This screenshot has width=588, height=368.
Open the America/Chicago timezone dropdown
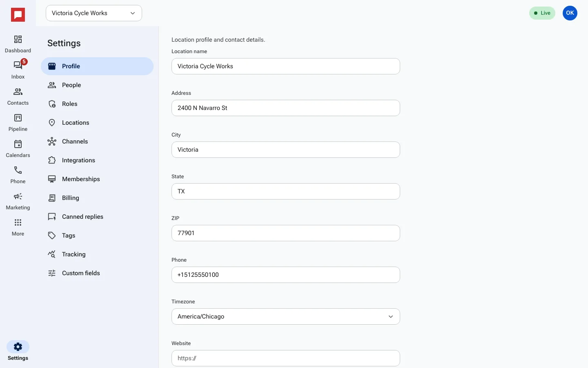(x=286, y=316)
